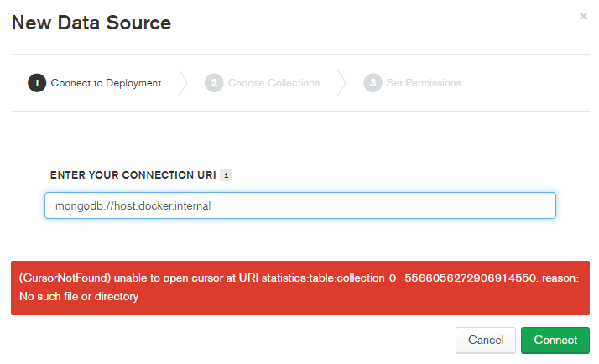Click chevron separator after Connect to Deployment
Image resolution: width=599 pixels, height=364 pixels.
click(183, 83)
